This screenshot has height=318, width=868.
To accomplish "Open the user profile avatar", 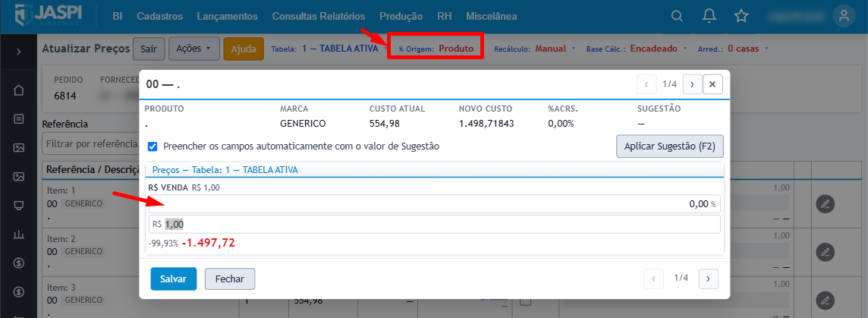I will [844, 16].
